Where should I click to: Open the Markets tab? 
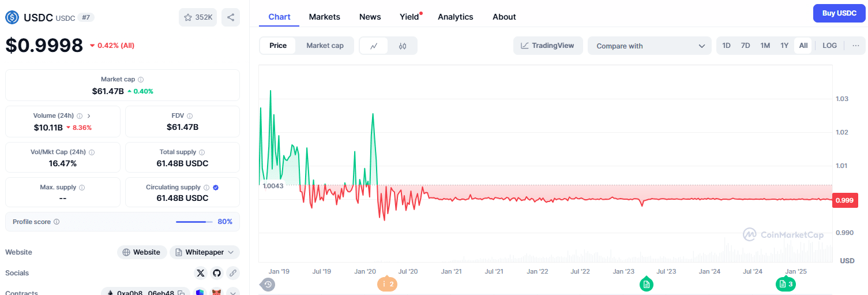pos(325,17)
